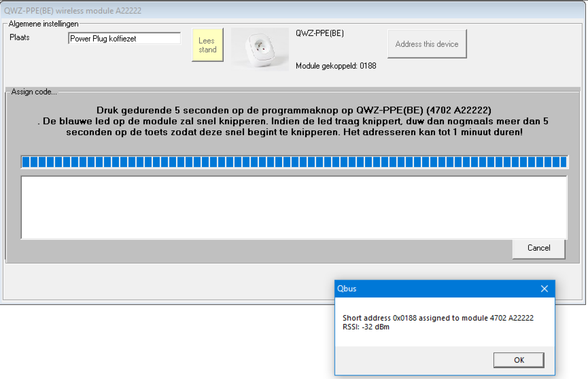588x379 pixels.
Task: Click the Assign code... group label
Action: (34, 92)
